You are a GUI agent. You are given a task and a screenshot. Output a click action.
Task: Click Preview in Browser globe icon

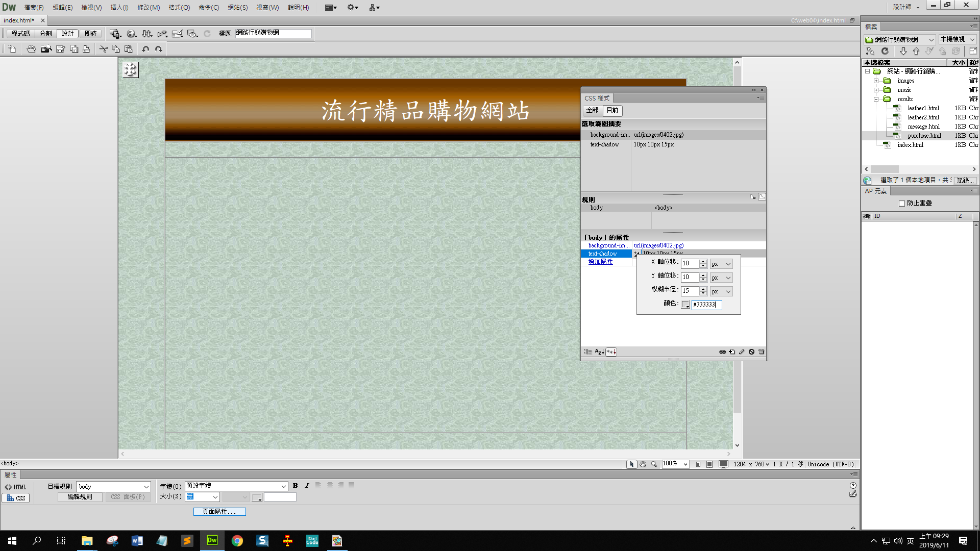131,34
